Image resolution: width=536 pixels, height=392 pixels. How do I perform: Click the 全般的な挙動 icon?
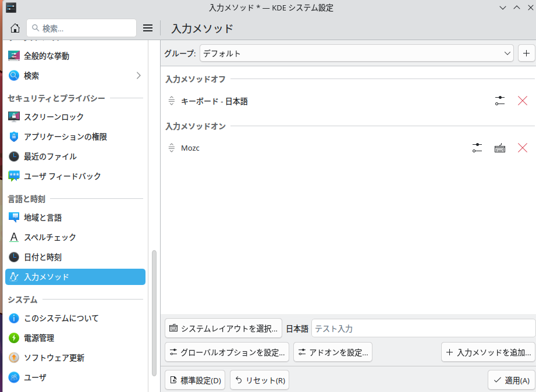coord(13,56)
